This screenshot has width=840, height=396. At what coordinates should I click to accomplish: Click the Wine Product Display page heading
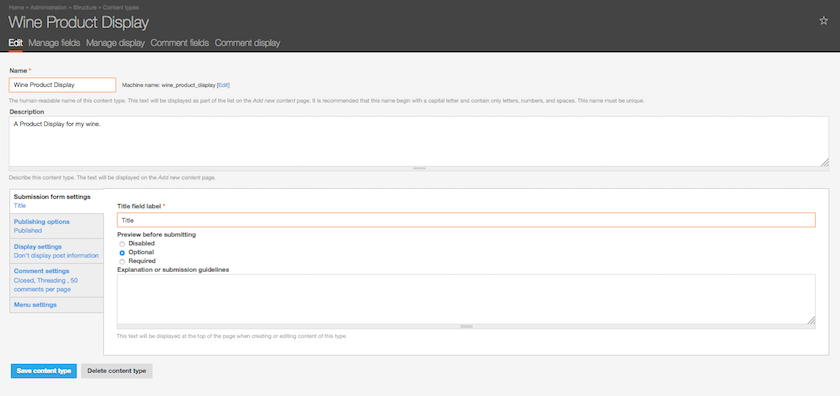tap(79, 23)
